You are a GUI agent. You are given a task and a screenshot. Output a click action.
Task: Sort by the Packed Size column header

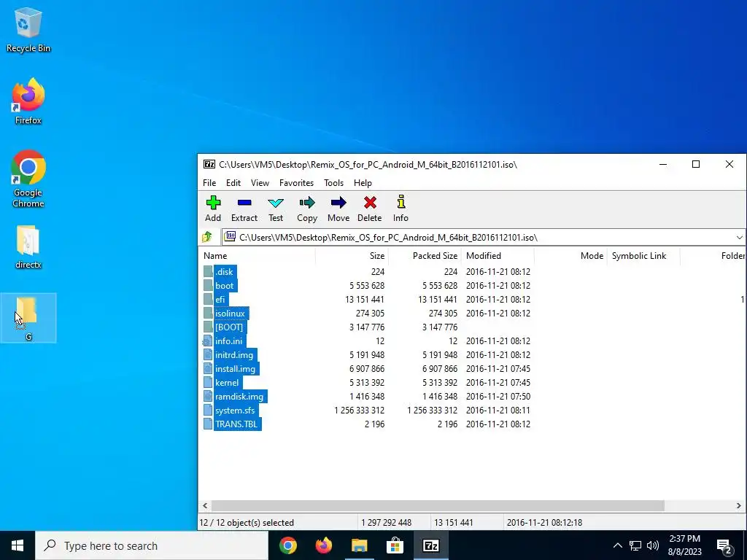pos(425,256)
